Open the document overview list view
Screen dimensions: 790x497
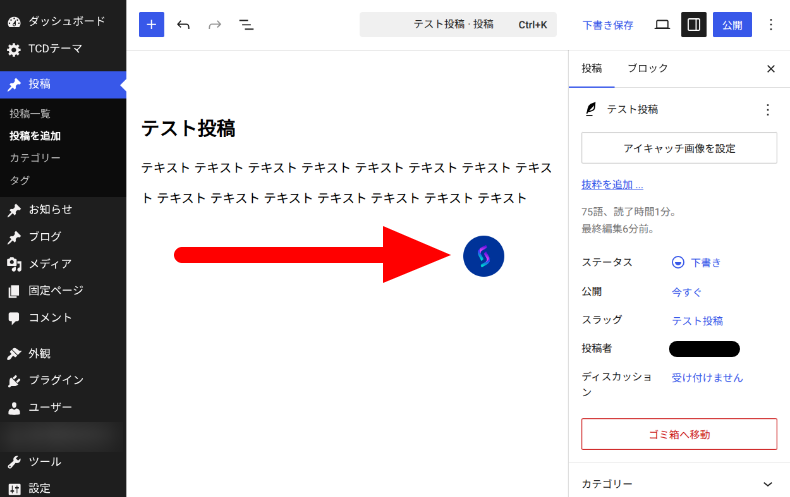click(246, 25)
